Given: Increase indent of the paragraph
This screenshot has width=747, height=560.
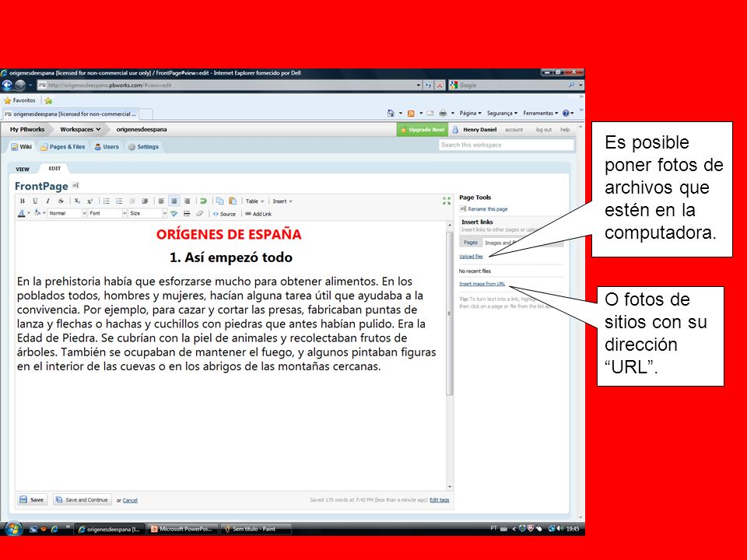Looking at the screenshot, I should click(x=145, y=201).
